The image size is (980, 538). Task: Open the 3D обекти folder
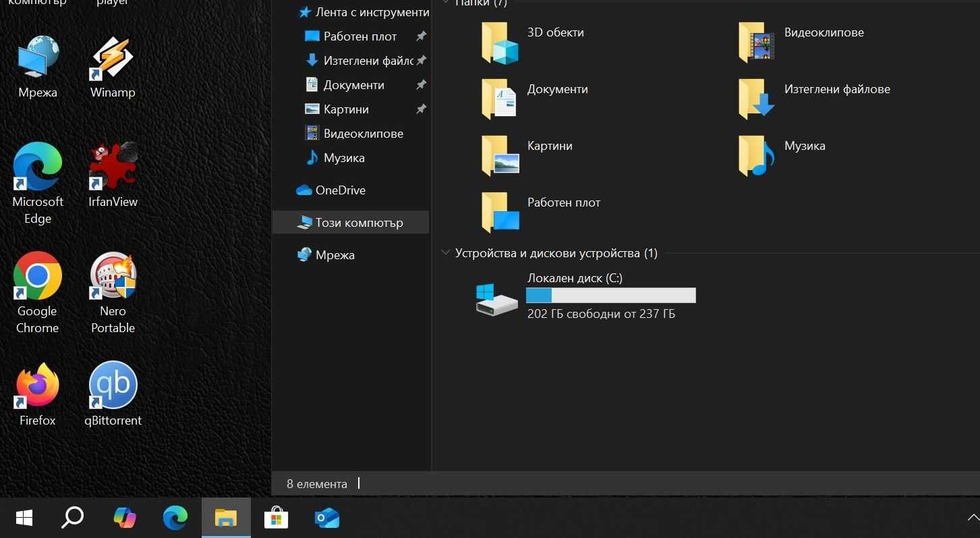[533, 42]
